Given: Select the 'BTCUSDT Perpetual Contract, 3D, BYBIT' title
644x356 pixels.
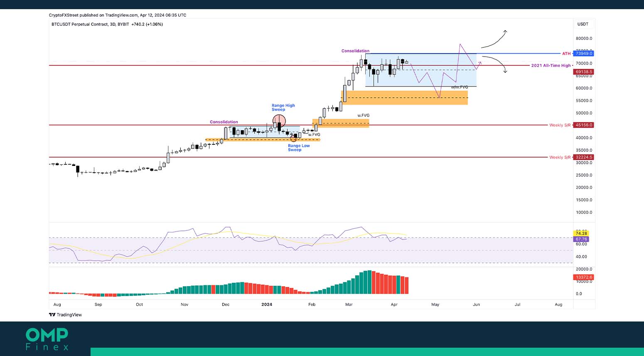Looking at the screenshot, I should click(x=90, y=24).
